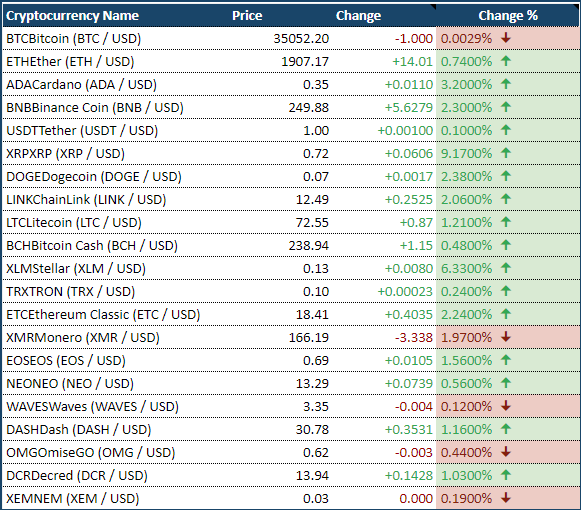This screenshot has height=510, width=581.
Task: Click the up arrow in the TRON row
Action: tap(506, 291)
